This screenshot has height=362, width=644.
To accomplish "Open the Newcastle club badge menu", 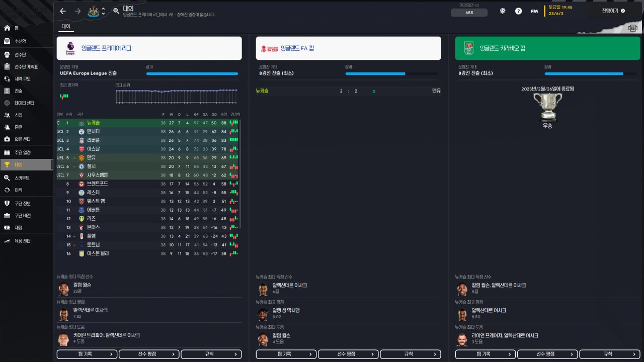I will [93, 11].
